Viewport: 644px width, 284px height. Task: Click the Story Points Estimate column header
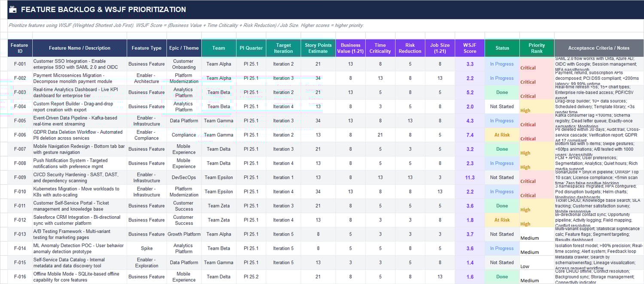pos(318,48)
